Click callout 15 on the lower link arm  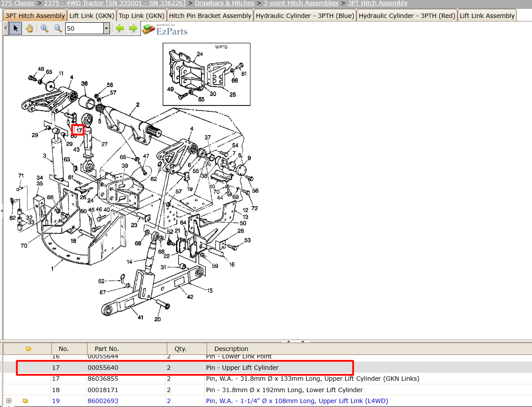[x=210, y=291]
